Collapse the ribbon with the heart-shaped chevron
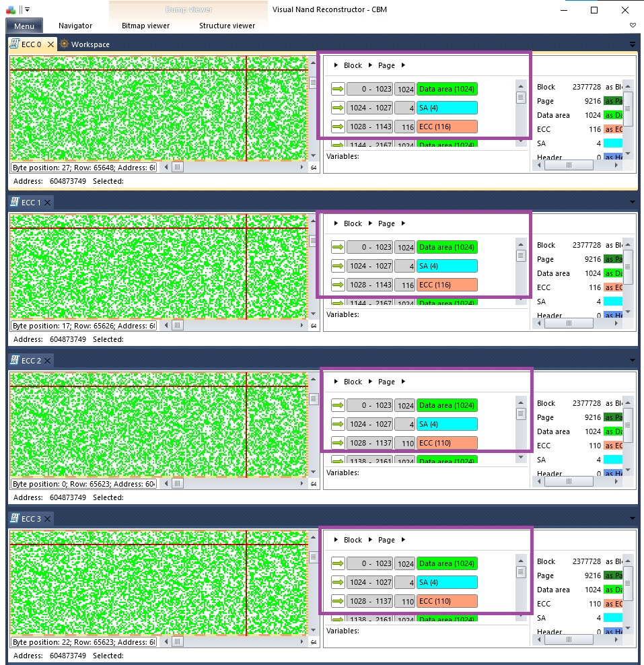Screen dimensions: 644x665 633,26
